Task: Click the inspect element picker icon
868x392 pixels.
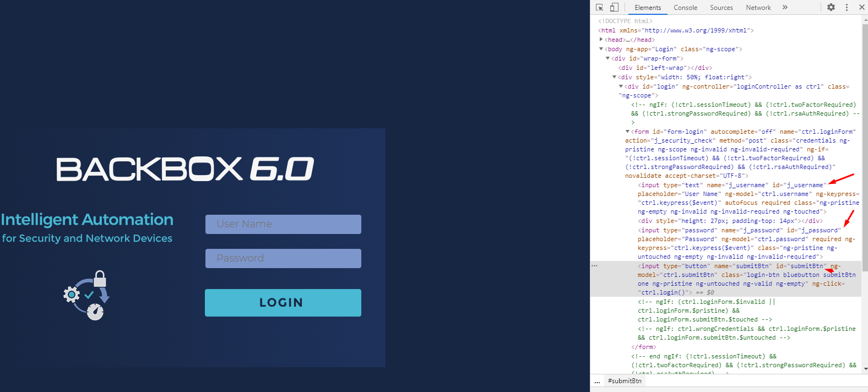Action: (x=600, y=7)
